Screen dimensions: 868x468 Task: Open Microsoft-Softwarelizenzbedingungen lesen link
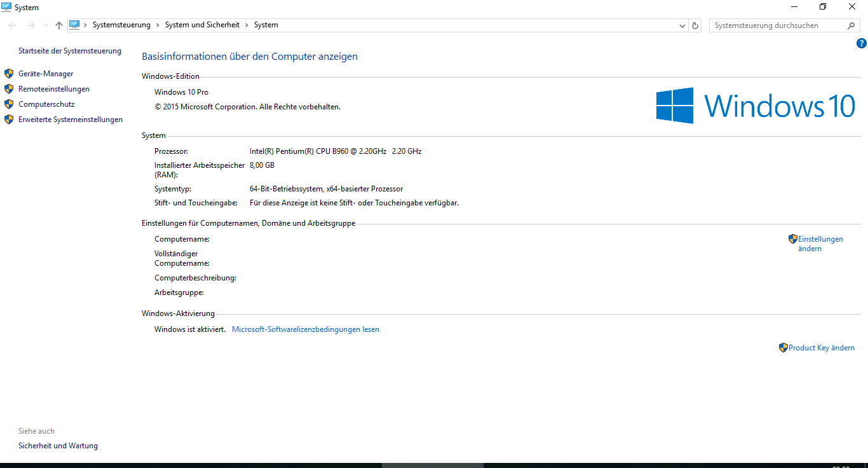306,329
